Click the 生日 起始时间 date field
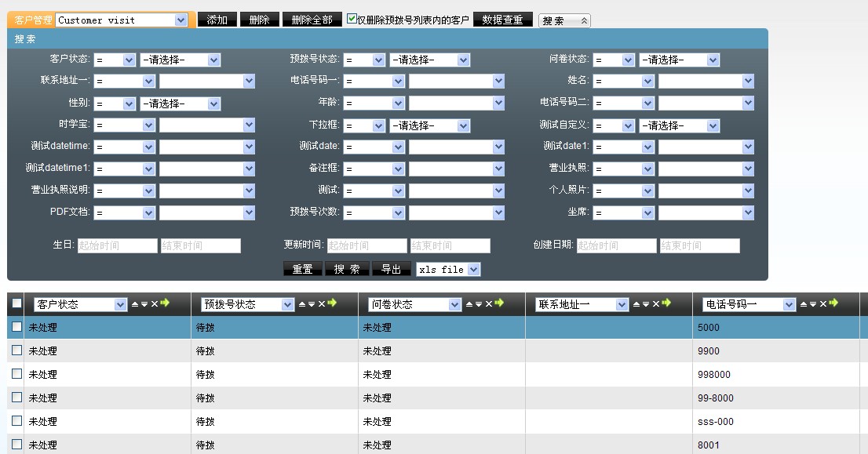The image size is (868, 454). pyautogui.click(x=118, y=245)
